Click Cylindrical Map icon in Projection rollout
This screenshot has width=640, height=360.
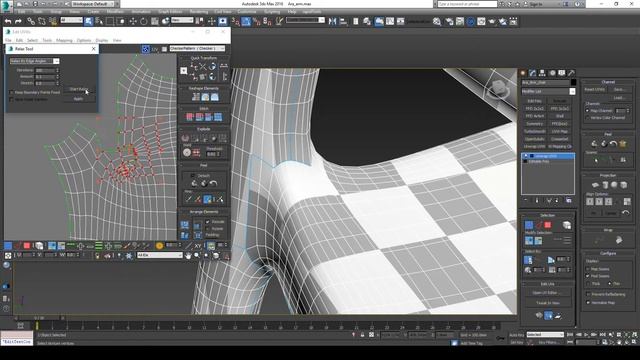pos(605,185)
